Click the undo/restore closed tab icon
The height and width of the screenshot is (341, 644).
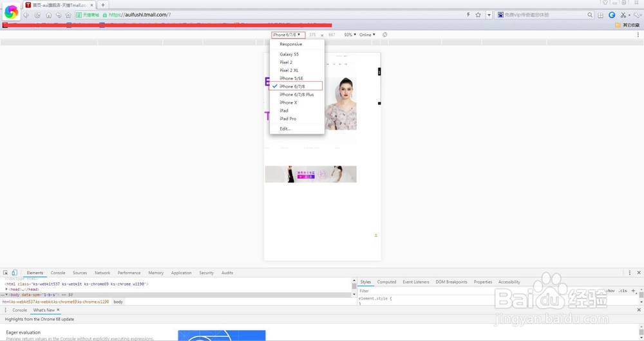(x=59, y=15)
